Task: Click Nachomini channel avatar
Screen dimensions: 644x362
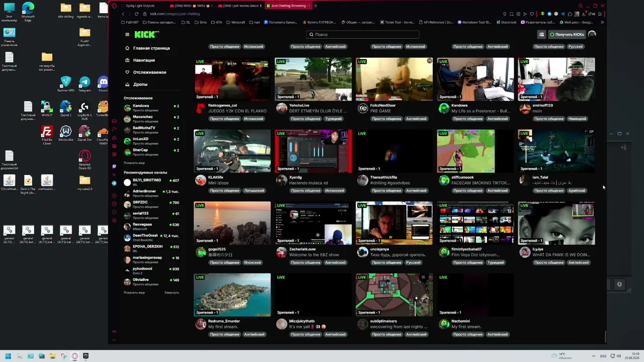Action: coord(444,324)
